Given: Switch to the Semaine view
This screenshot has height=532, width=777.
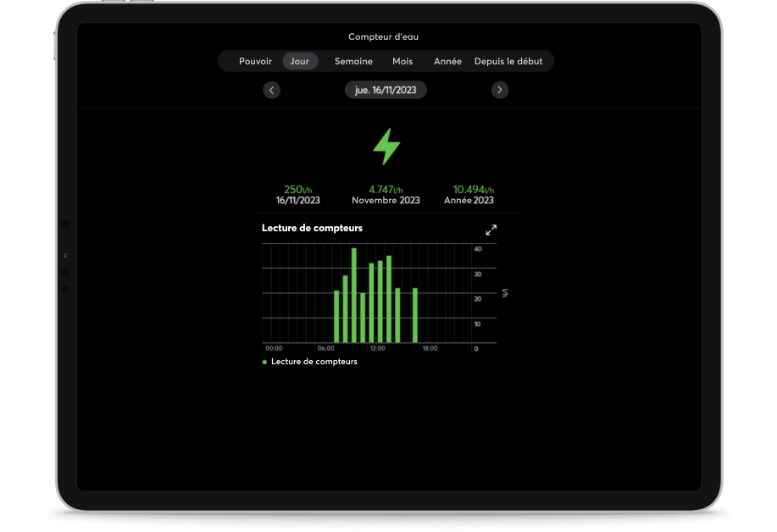Looking at the screenshot, I should pyautogui.click(x=353, y=61).
